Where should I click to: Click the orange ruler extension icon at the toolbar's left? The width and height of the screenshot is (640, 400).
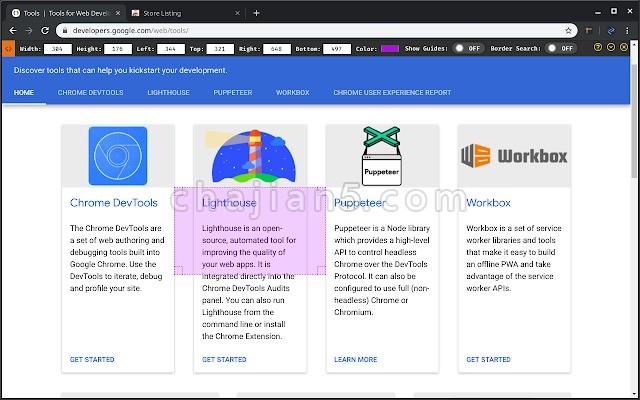(8, 49)
